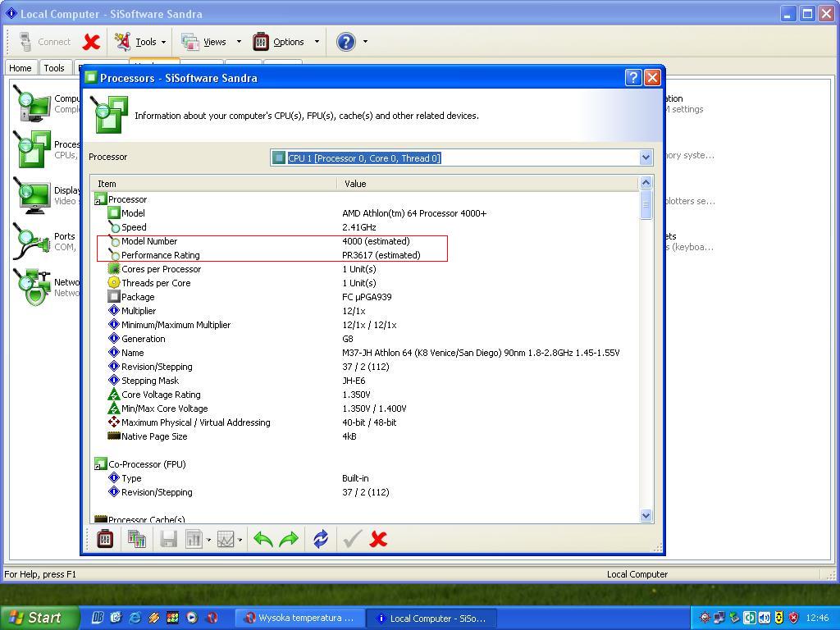The image size is (840, 630).
Task: Open the Options toolbar menu
Action: point(279,42)
